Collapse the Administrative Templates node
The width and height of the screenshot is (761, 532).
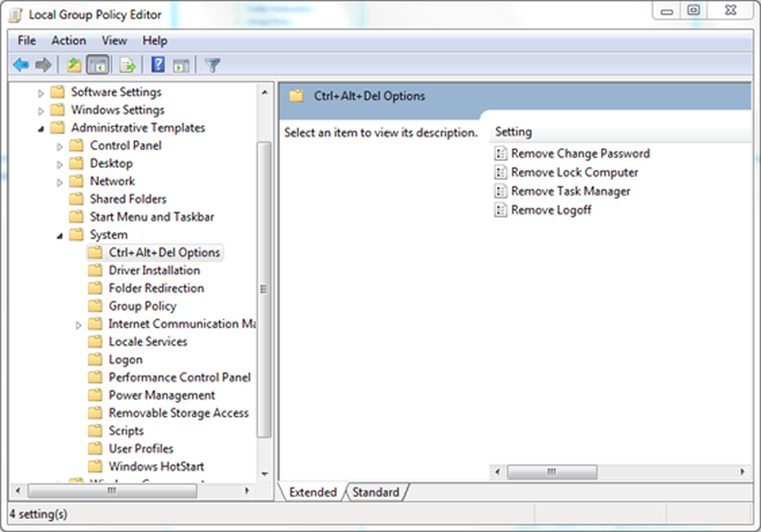[41, 129]
